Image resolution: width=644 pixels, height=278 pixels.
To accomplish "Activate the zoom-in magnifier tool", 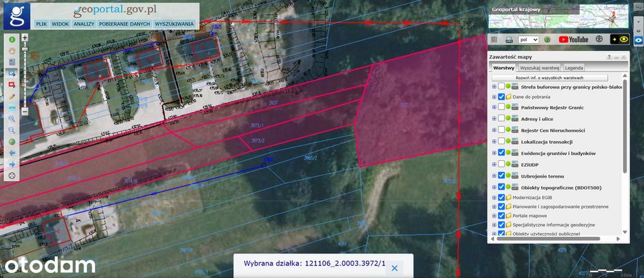I will (12, 118).
